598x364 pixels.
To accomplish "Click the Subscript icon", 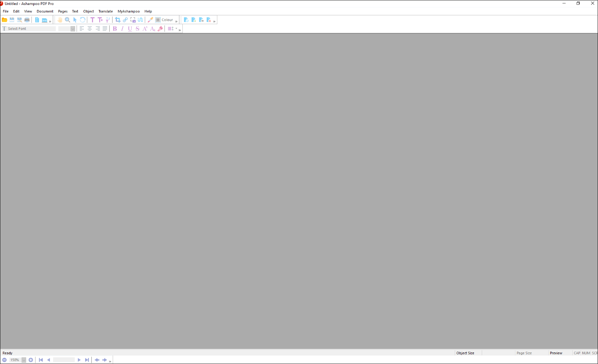I will [x=152, y=29].
